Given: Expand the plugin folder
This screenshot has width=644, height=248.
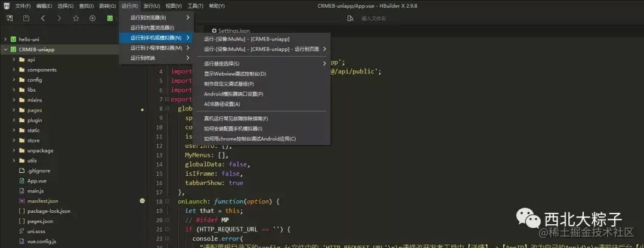Looking at the screenshot, I should (x=14, y=120).
